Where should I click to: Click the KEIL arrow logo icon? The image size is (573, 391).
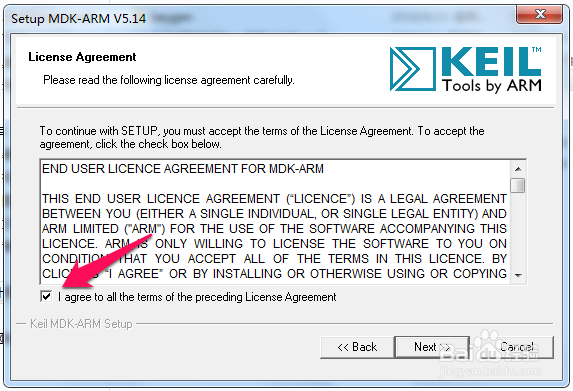pos(413,69)
